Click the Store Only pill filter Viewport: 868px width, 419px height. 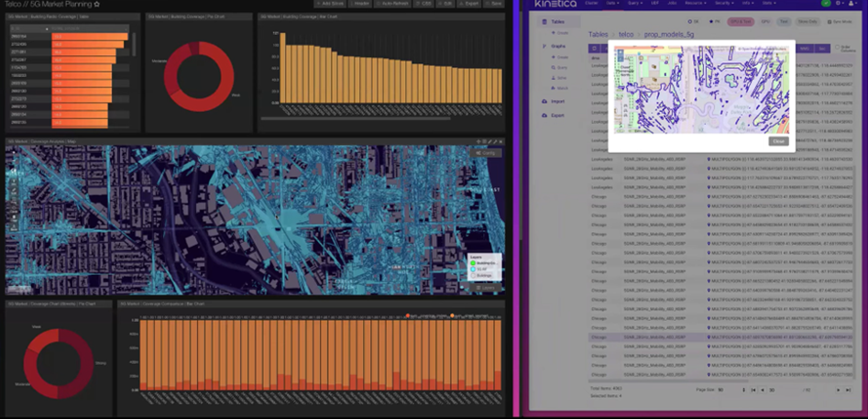808,22
